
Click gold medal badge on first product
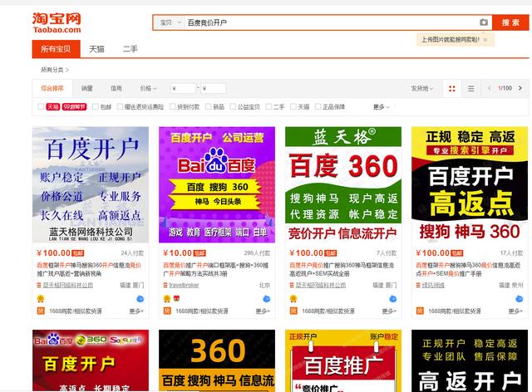41,299
